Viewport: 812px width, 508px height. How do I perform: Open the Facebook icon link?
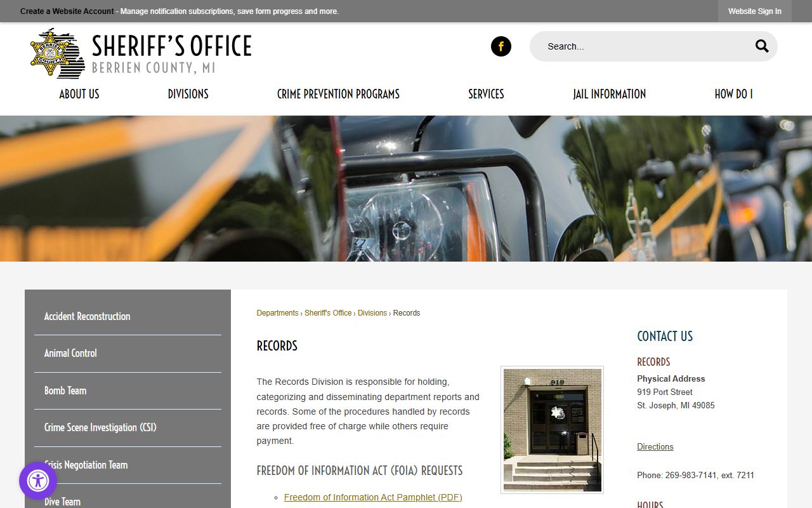pos(501,46)
